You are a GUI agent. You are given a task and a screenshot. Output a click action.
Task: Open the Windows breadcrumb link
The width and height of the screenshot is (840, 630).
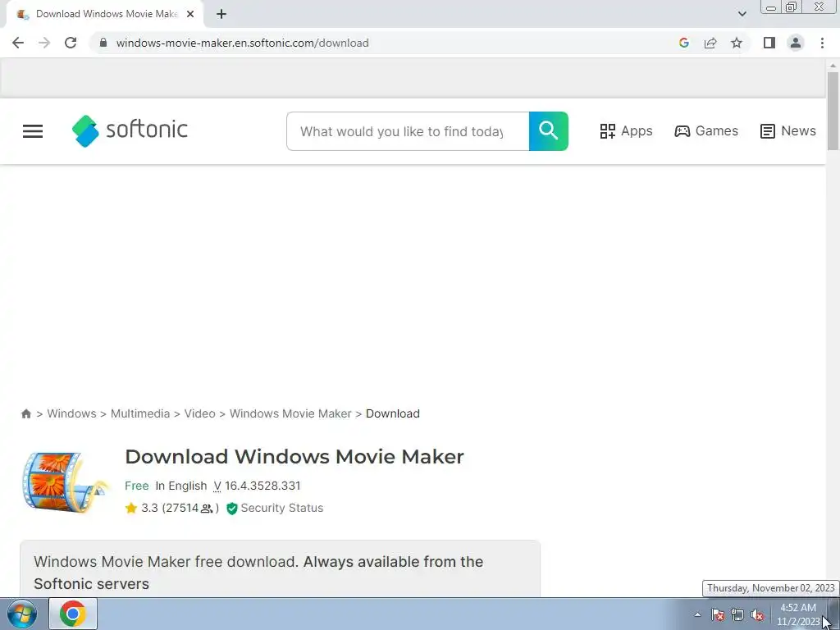pos(72,413)
